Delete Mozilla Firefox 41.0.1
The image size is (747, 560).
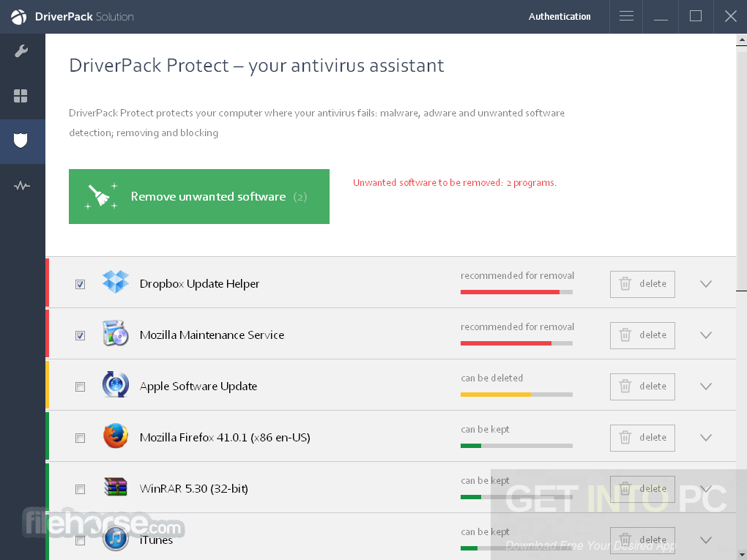pyautogui.click(x=642, y=438)
